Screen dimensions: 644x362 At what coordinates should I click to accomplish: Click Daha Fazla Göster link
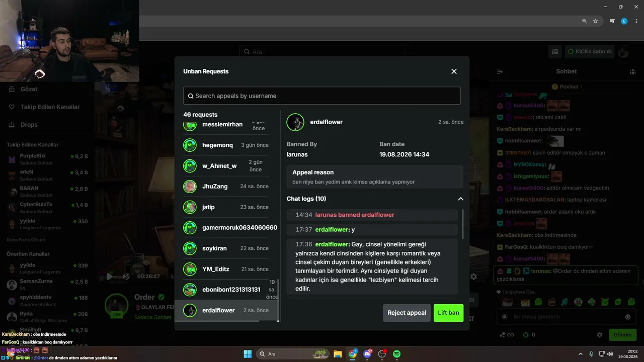(x=26, y=240)
